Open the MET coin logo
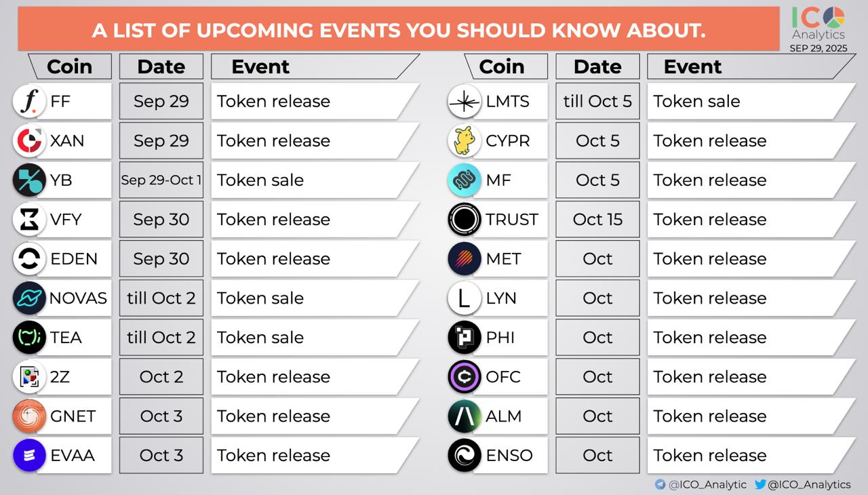This screenshot has width=868, height=495. pos(465,258)
